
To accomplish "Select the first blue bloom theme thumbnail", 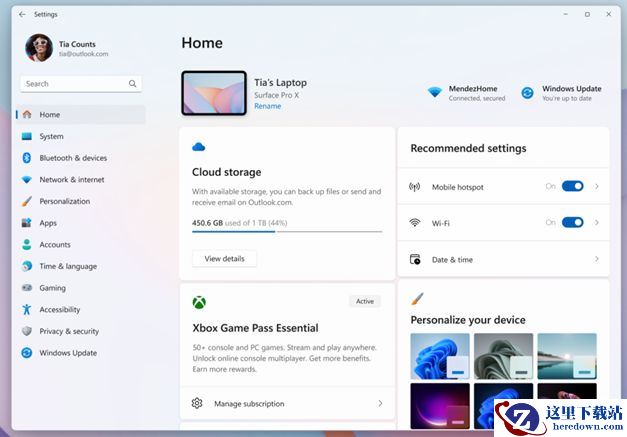I will [x=440, y=355].
